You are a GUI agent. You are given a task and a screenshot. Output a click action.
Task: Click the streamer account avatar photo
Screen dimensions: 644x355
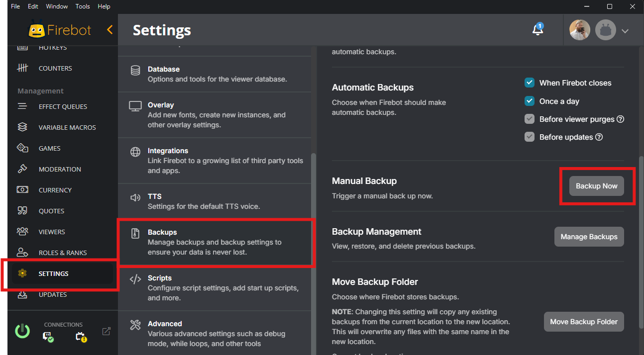coord(580,30)
